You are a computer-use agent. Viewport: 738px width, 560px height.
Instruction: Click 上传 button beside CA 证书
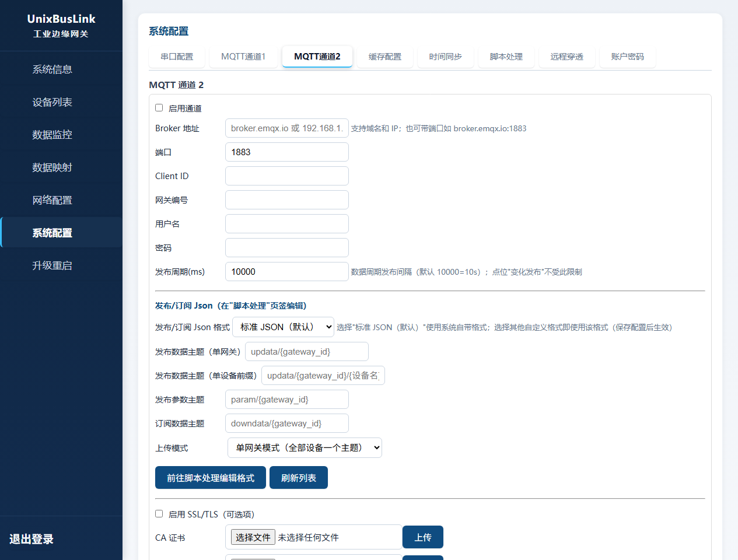click(x=423, y=537)
